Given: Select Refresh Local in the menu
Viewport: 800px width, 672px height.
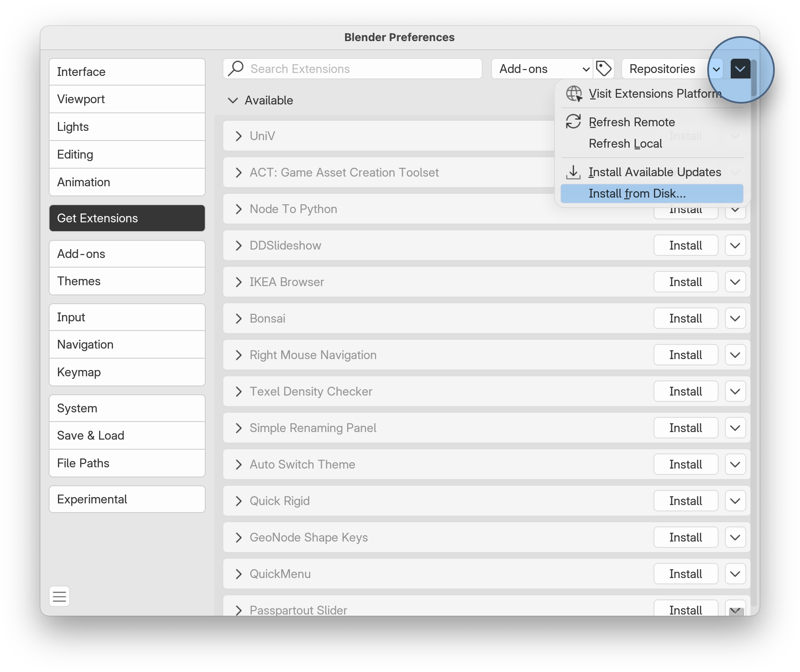Looking at the screenshot, I should pos(652,143).
